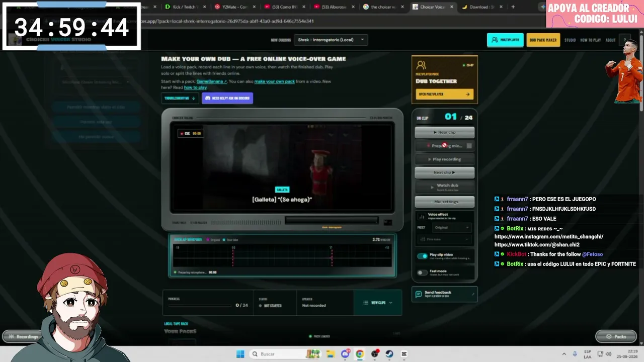
Task: Switch to the Y2Mate browser tab
Action: [x=233, y=7]
